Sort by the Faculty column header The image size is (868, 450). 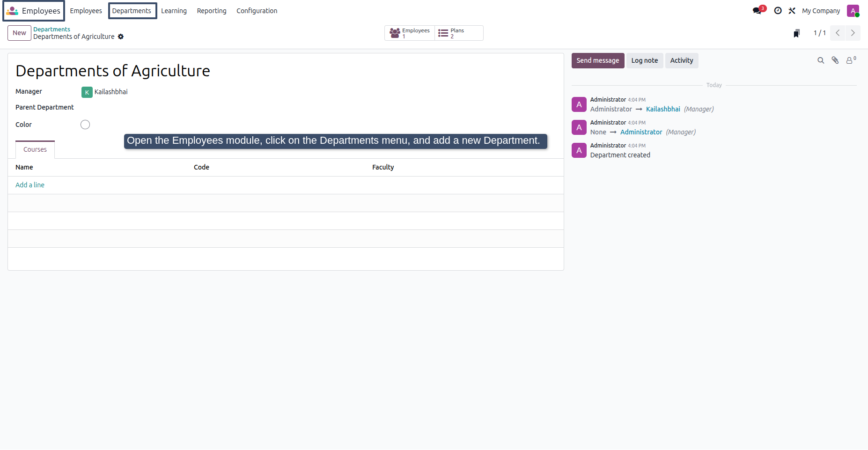click(x=383, y=167)
